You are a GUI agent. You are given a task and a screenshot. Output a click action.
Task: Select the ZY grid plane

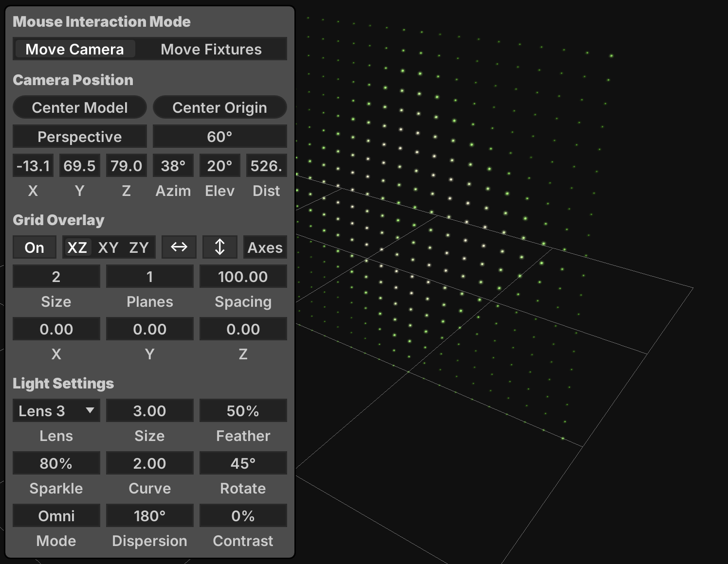(139, 247)
